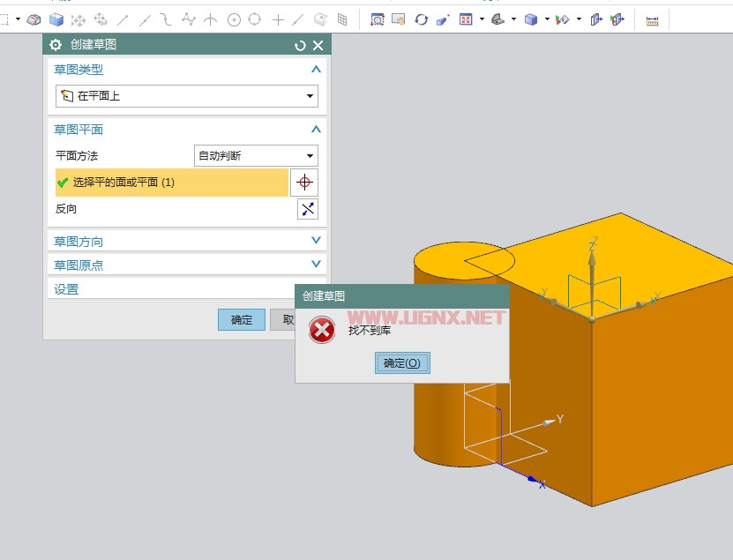Click the rectangle selection tool in toolbar

4,19
